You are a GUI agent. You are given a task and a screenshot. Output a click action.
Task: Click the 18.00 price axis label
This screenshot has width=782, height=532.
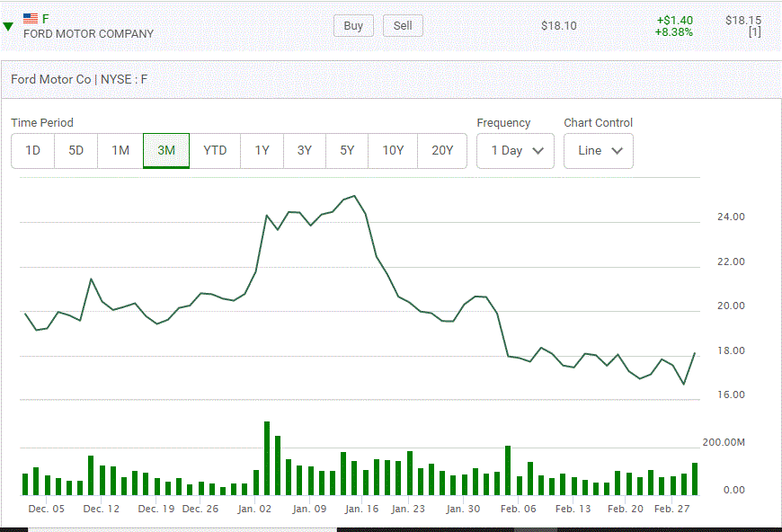pos(731,350)
